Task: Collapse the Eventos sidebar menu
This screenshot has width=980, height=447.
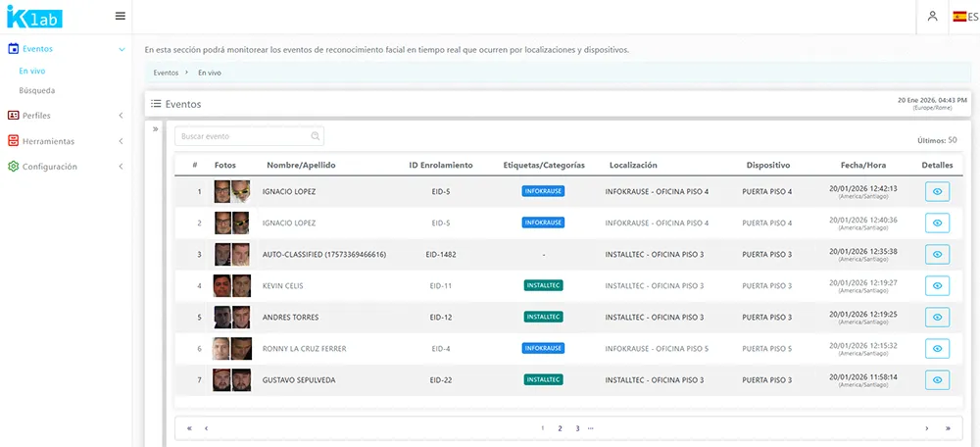Action: click(121, 49)
